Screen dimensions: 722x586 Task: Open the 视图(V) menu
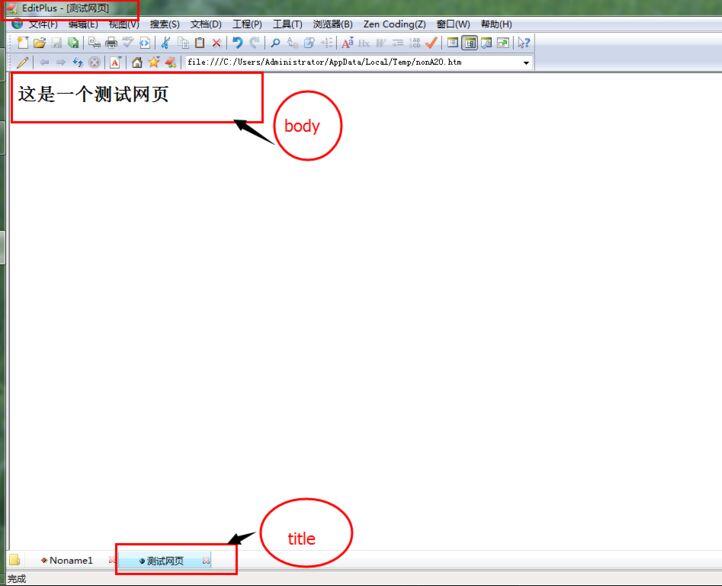[124, 24]
